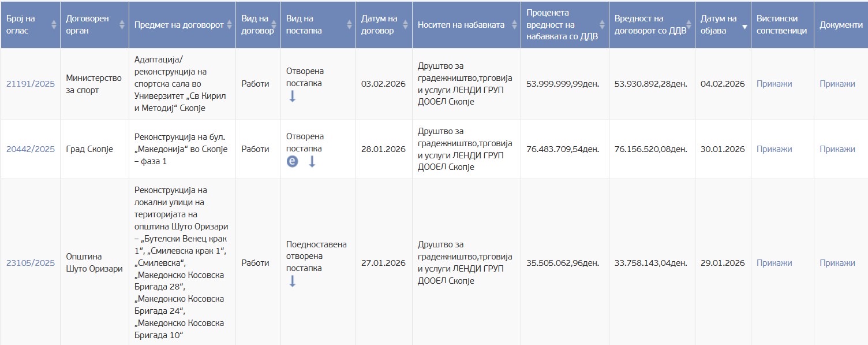The width and height of the screenshot is (868, 345).
Task: Click the sort arrows in the Вид на постапка header
Action: click(349, 25)
